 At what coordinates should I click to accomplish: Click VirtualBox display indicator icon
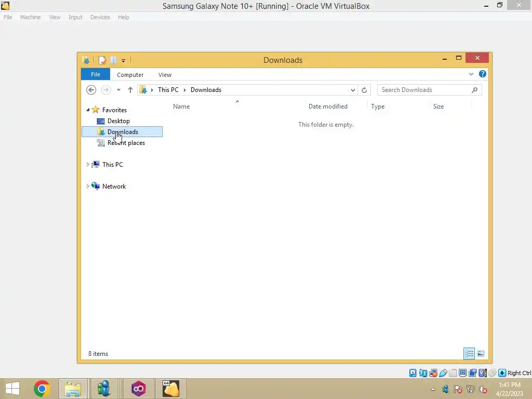click(x=462, y=373)
